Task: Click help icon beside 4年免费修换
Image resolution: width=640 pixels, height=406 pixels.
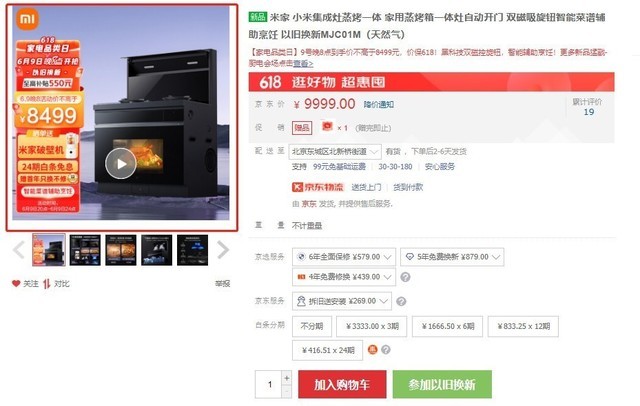Action: [405, 277]
